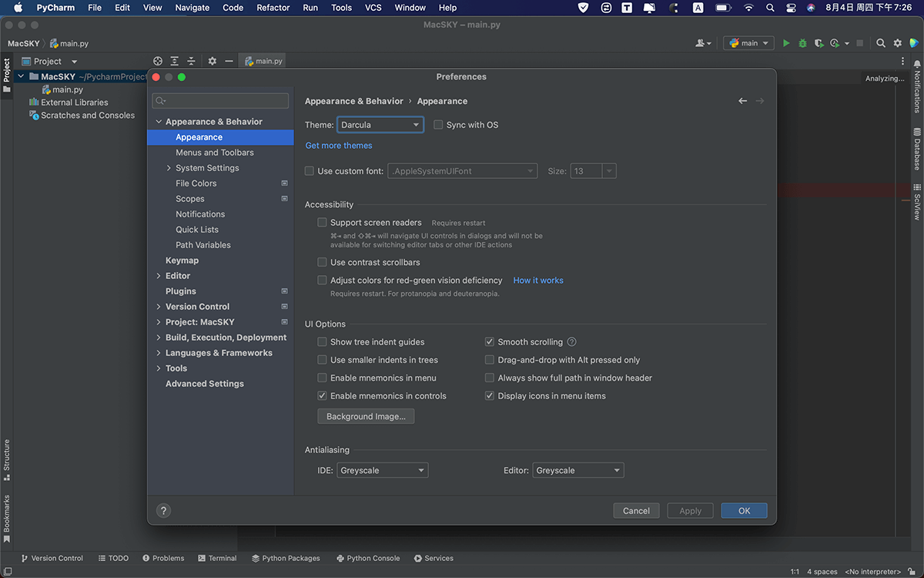This screenshot has height=578, width=924.
Task: Expand Build, Execution, Deployment section
Action: click(159, 338)
